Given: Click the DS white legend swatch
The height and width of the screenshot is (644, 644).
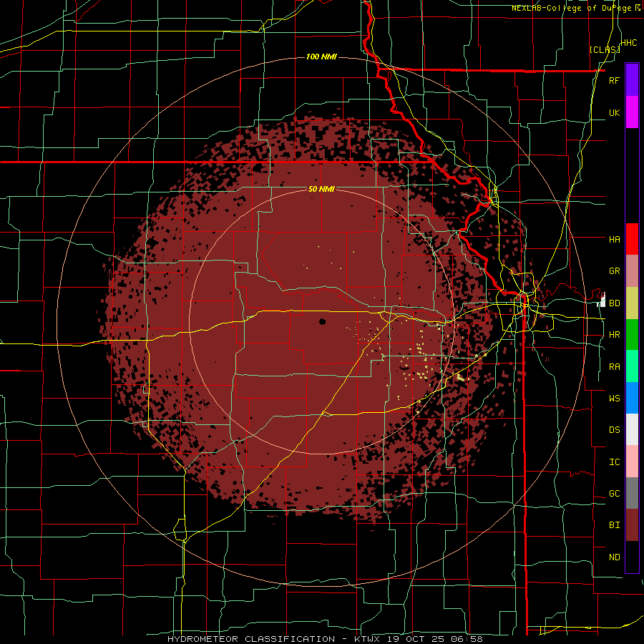Looking at the screenshot, I should [x=632, y=429].
